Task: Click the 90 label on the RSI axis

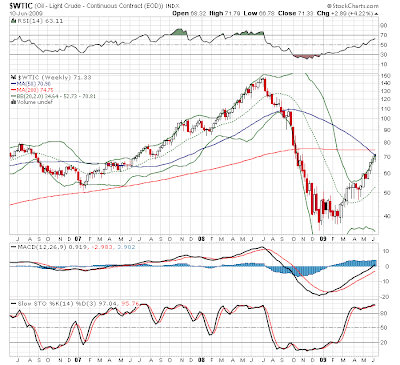Action: click(x=384, y=26)
